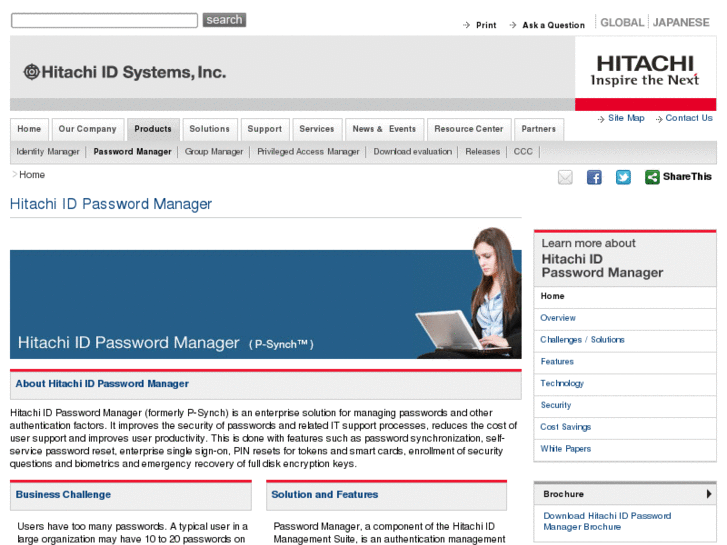The image size is (727, 545).
Task: Select the Services tab
Action: (317, 129)
